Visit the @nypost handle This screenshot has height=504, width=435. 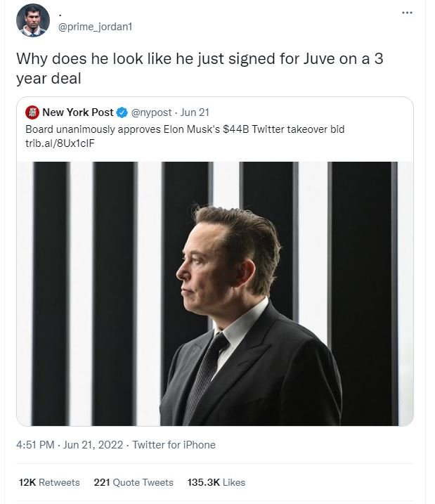click(x=152, y=112)
